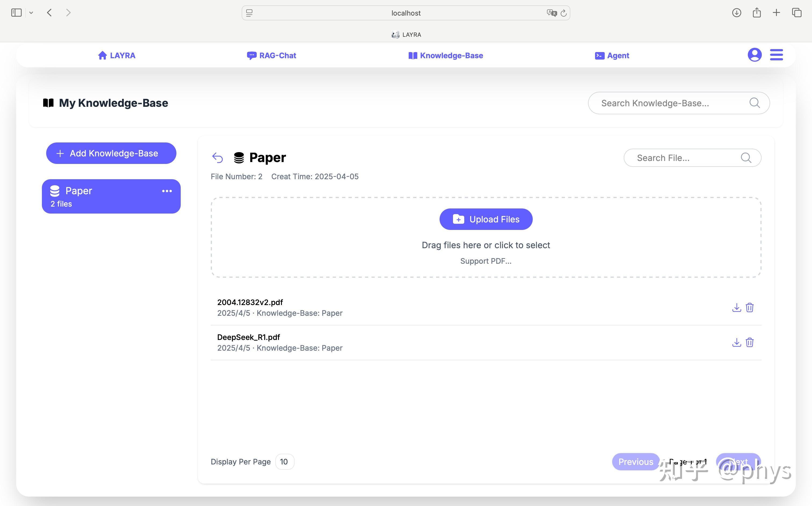Image resolution: width=812 pixels, height=506 pixels.
Task: Download the DeepSeek_R1.pdf file
Action: [736, 342]
